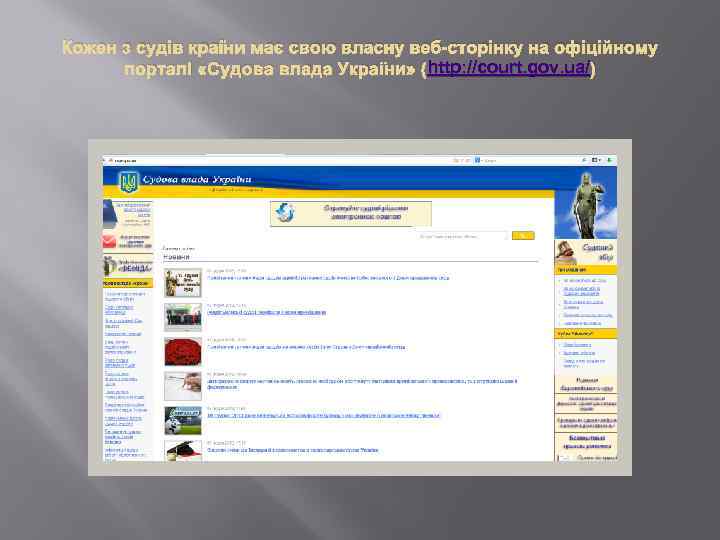
Task: Open headline link beside red roses image
Action: coord(306,347)
